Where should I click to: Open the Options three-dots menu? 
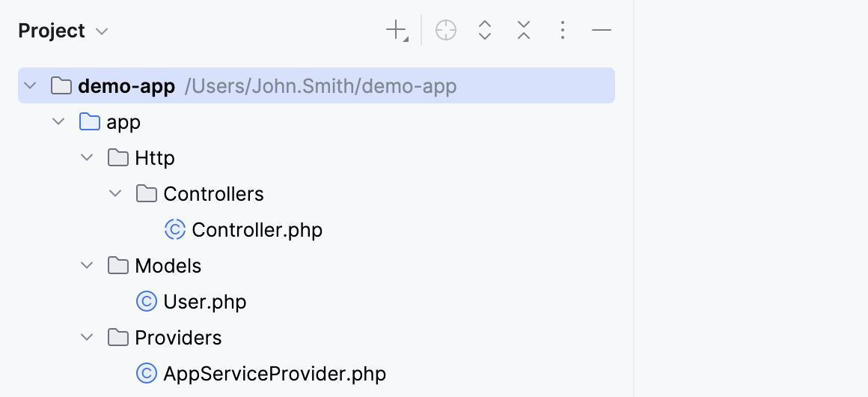(563, 31)
